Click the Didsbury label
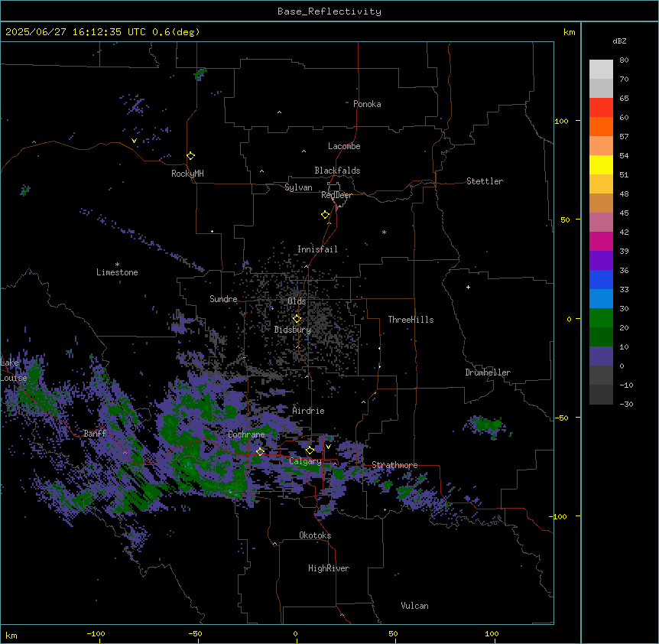 (x=292, y=330)
